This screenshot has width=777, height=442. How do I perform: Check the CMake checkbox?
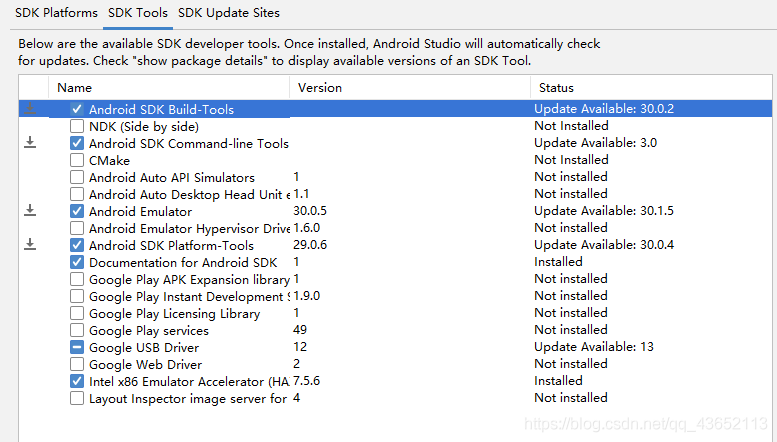point(77,160)
